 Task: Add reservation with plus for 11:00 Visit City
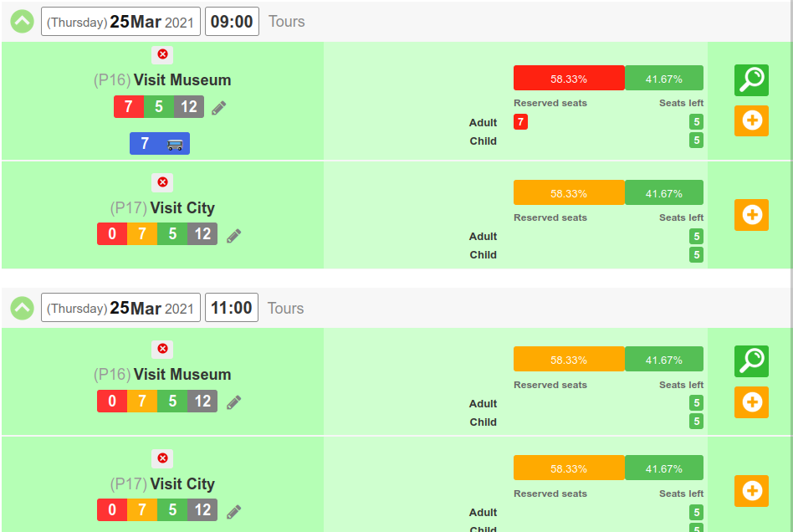pos(751,490)
